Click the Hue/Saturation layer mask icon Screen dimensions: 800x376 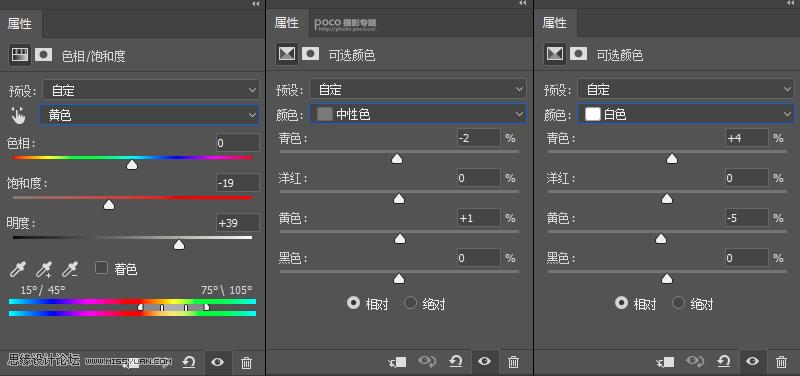coord(43,55)
